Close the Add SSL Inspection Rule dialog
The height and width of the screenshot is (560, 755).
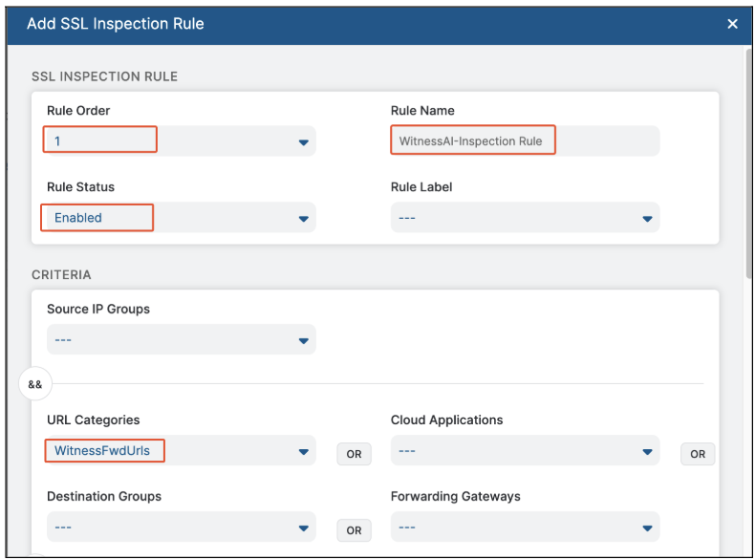pos(732,24)
